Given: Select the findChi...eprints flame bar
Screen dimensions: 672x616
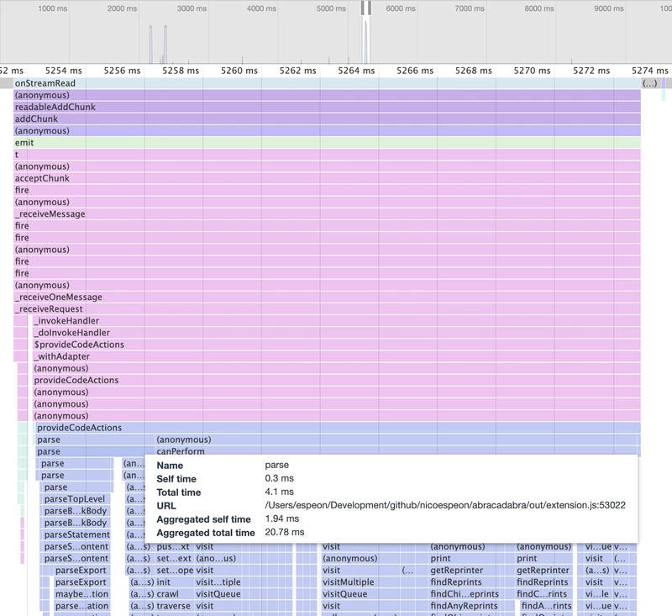Looking at the screenshot, I should click(x=465, y=594).
